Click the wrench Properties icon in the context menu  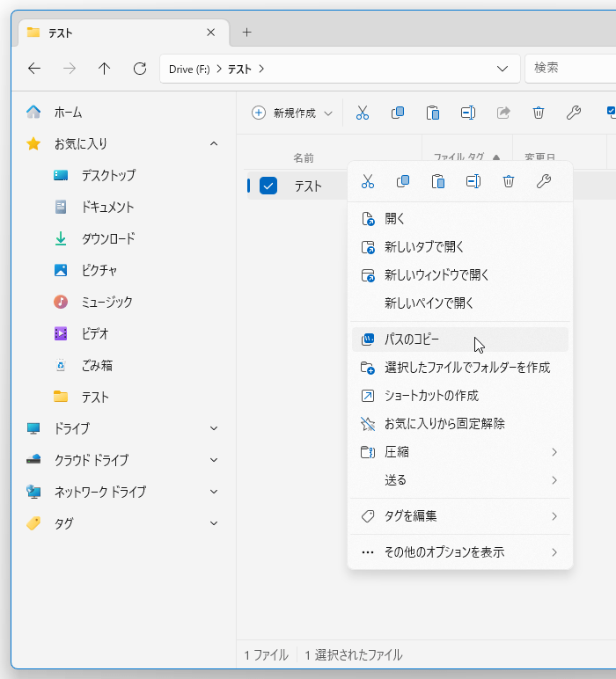544,181
